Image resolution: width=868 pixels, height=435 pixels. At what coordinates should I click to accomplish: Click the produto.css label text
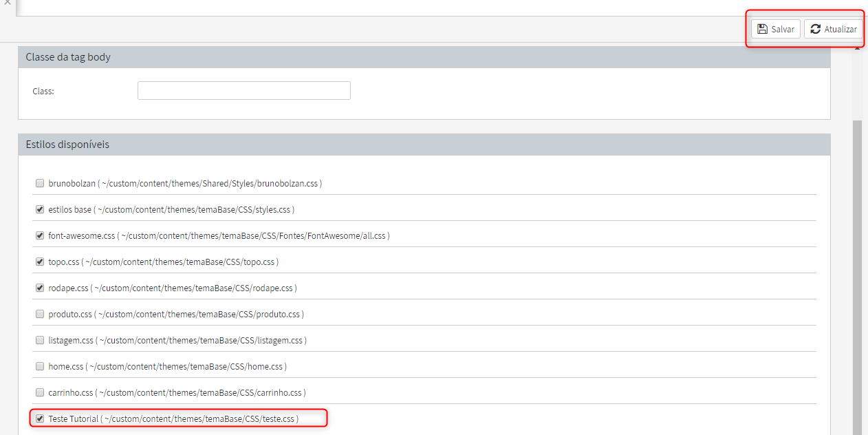pyautogui.click(x=176, y=314)
